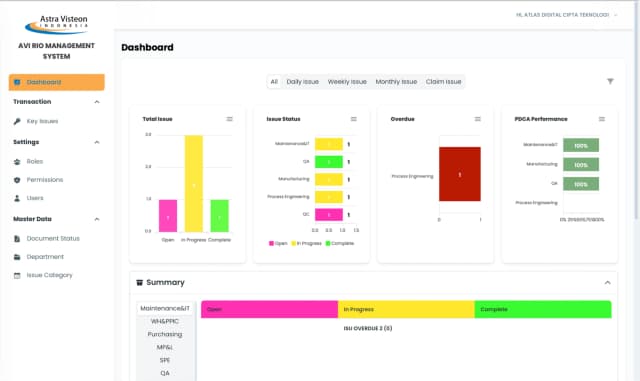Collapse the Settings section chevron
This screenshot has height=381, width=640.
97,142
